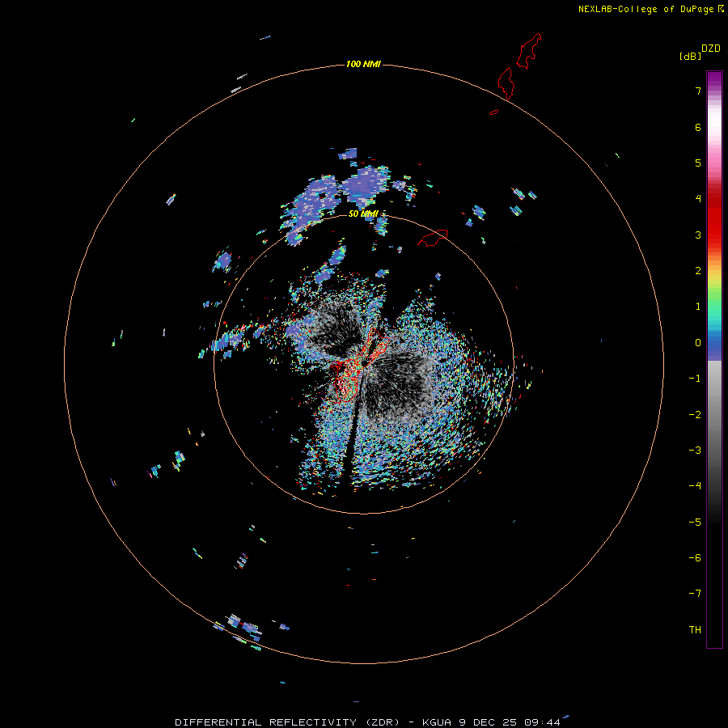This screenshot has height=728, width=728.
Task: Click the [dB] unit label
Action: [690, 57]
